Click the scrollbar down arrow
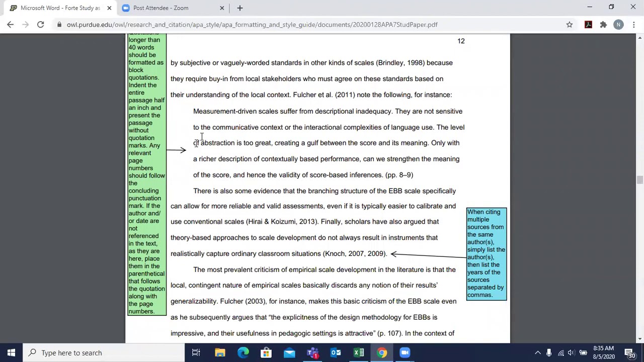Image resolution: width=644 pixels, height=362 pixels. click(x=639, y=339)
